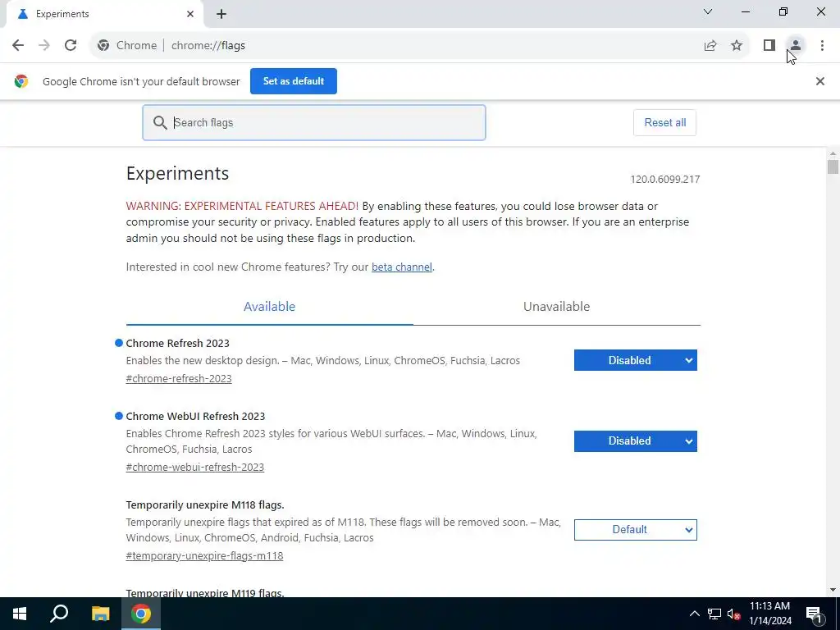The height and width of the screenshot is (630, 840).
Task: Click the page scrollbar thumb
Action: click(x=833, y=167)
